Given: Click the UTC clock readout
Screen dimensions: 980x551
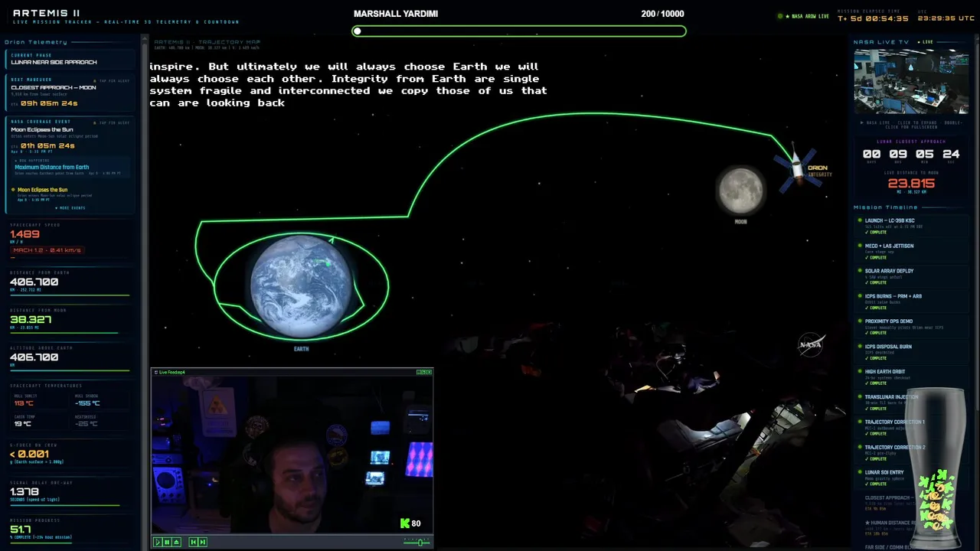Looking at the screenshot, I should tap(946, 18).
